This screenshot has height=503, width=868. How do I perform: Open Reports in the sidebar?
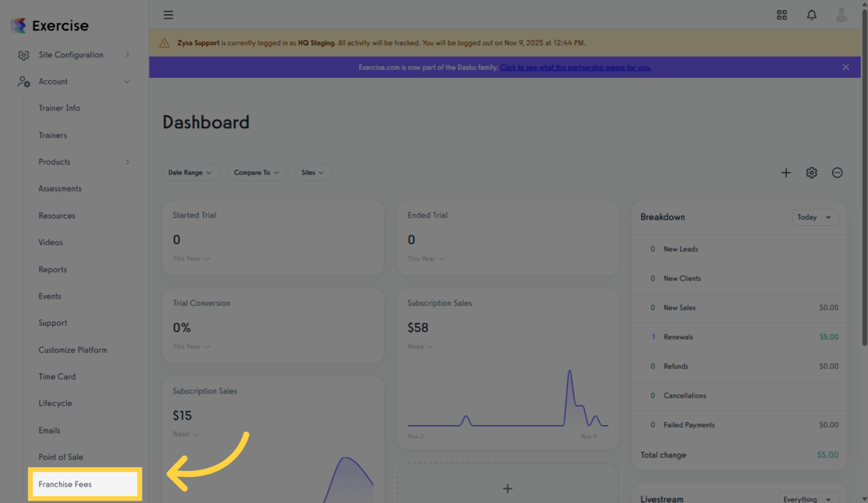[x=52, y=269]
